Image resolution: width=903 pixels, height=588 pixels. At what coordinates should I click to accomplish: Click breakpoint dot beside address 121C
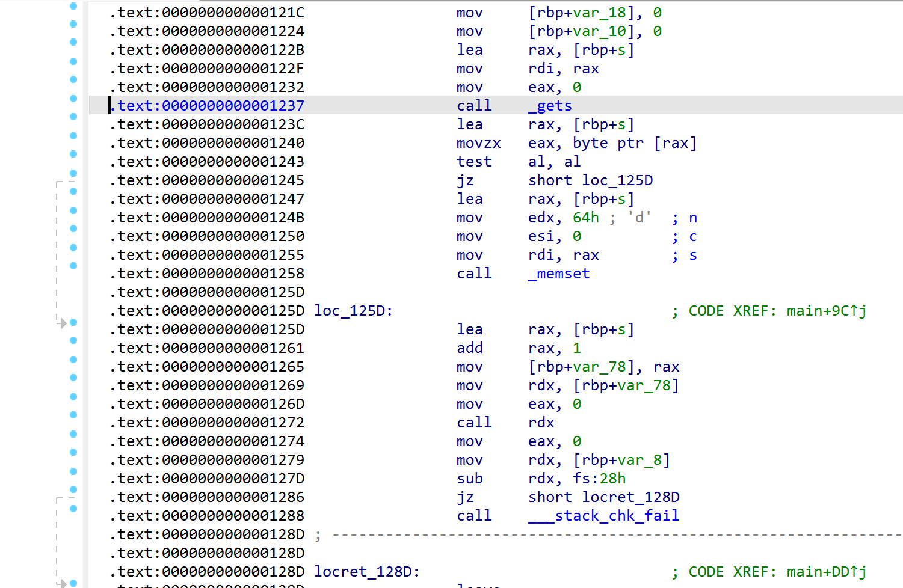pos(73,6)
